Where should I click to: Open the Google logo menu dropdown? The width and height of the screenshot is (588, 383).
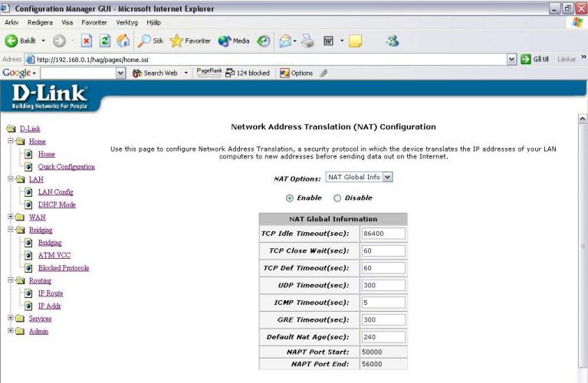pyautogui.click(x=34, y=73)
